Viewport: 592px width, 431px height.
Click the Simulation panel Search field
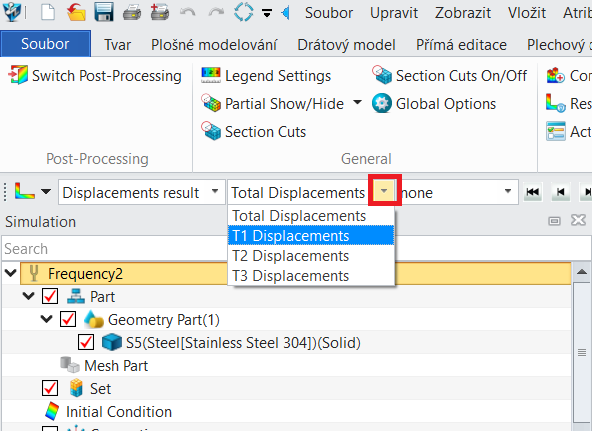pos(296,249)
